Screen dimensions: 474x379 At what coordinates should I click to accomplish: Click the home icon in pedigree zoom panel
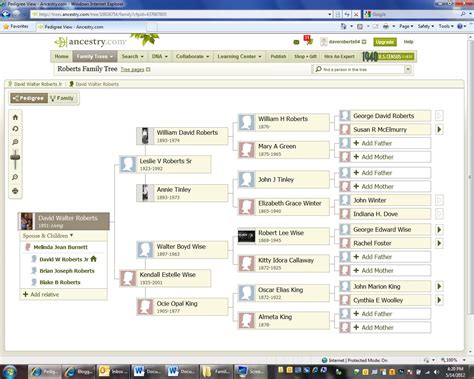tap(15, 117)
